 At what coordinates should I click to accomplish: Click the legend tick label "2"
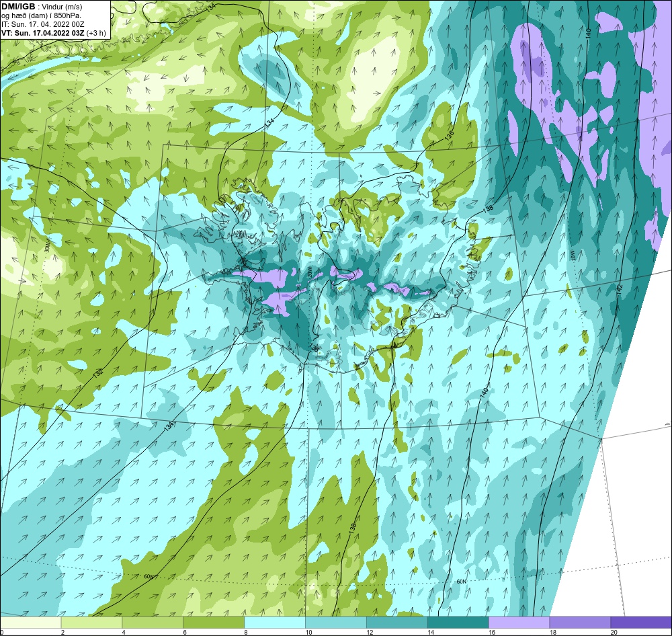point(62,632)
